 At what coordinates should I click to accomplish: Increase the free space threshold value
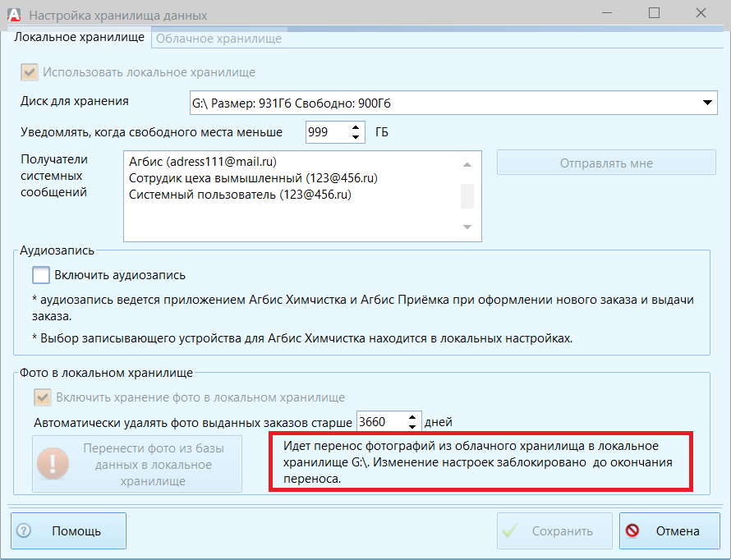coord(356,127)
